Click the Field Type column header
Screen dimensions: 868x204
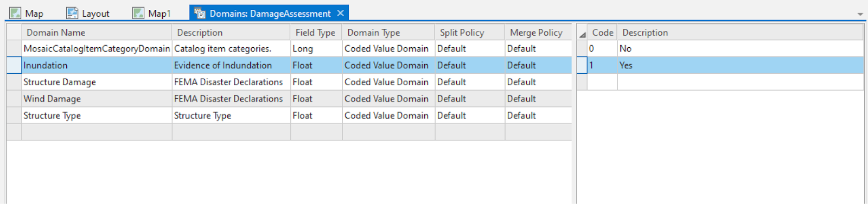point(316,33)
